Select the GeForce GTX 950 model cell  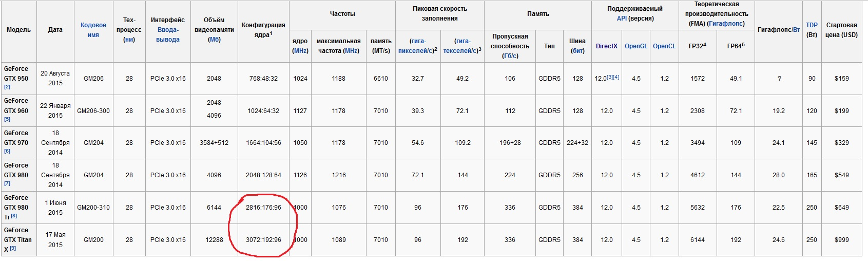(x=18, y=79)
